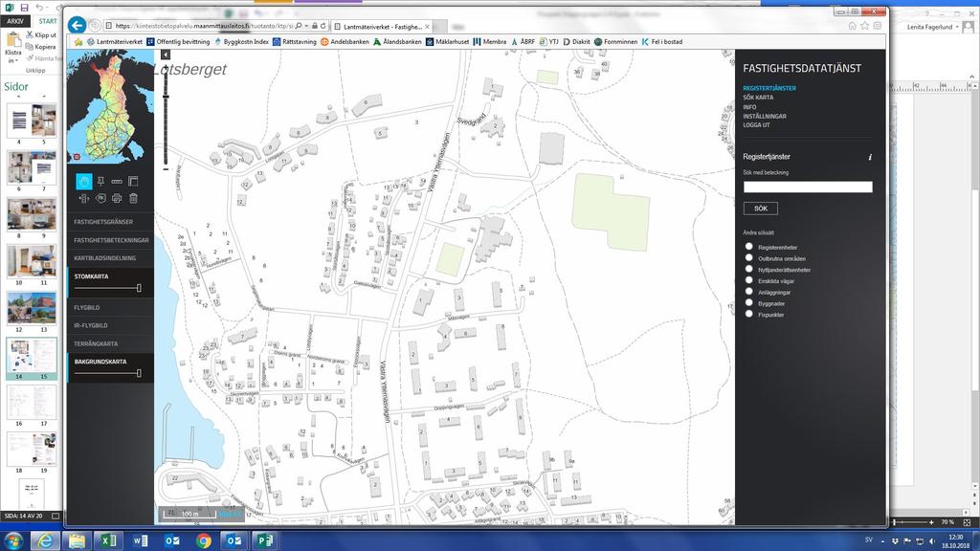980x551 pixels.
Task: Click the address bar search magnifier
Action: pyautogui.click(x=299, y=26)
